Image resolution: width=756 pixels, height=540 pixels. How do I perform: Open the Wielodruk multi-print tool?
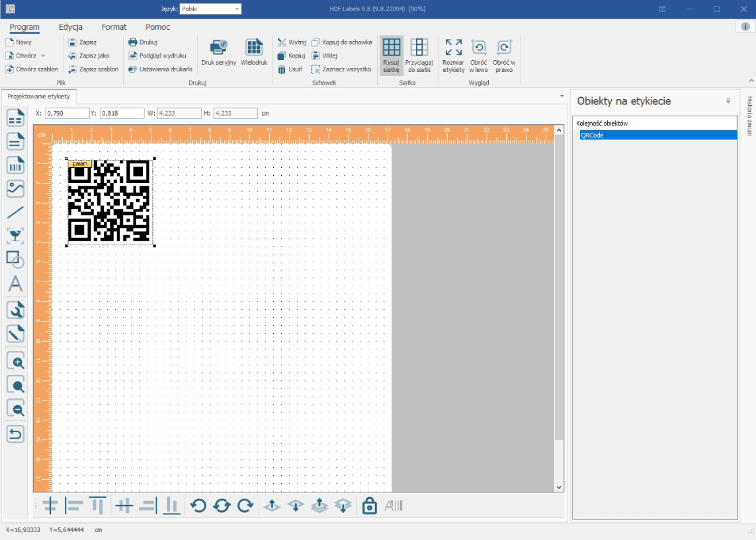pos(253,53)
